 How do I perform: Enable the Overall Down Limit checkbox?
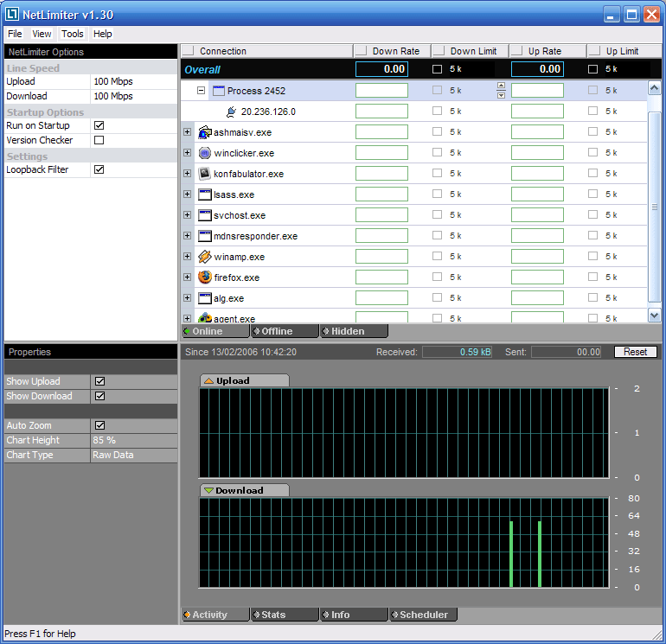[x=437, y=69]
